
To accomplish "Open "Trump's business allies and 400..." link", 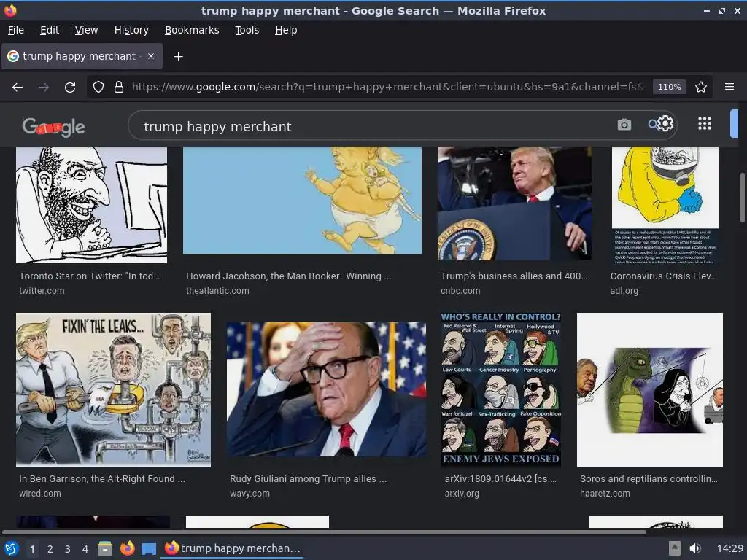I will click(x=514, y=276).
